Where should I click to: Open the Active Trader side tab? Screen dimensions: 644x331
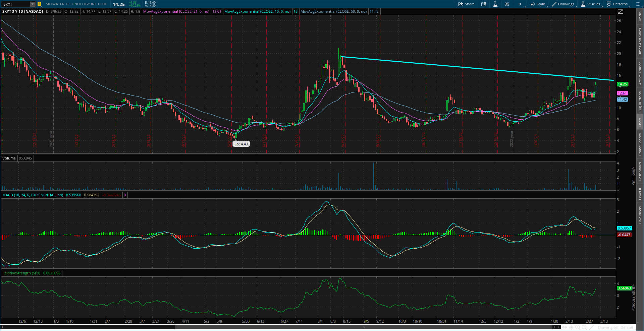click(640, 73)
